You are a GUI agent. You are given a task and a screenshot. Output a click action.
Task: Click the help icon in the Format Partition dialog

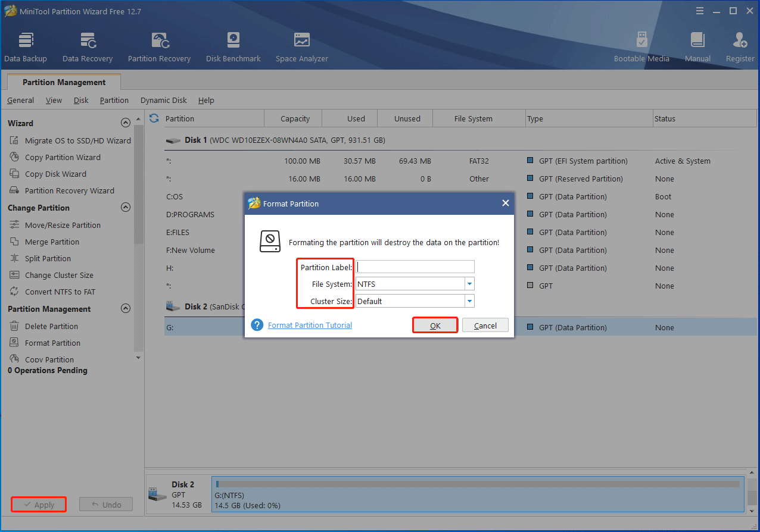257,325
